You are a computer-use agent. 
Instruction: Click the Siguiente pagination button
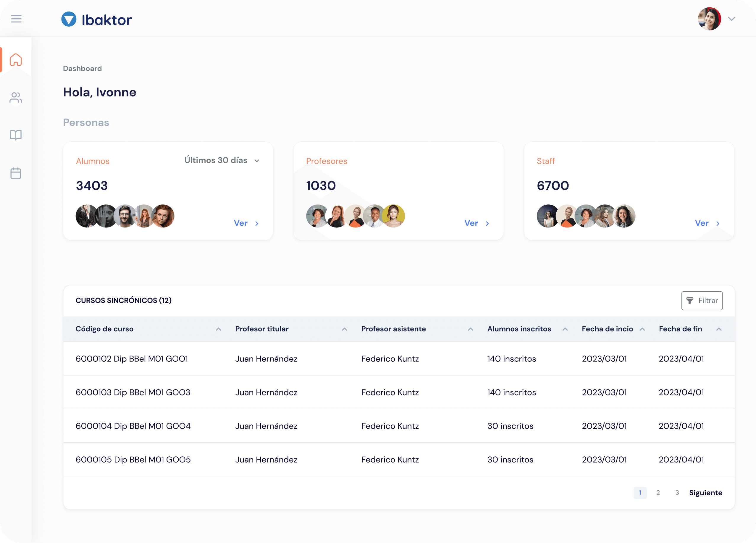point(705,492)
